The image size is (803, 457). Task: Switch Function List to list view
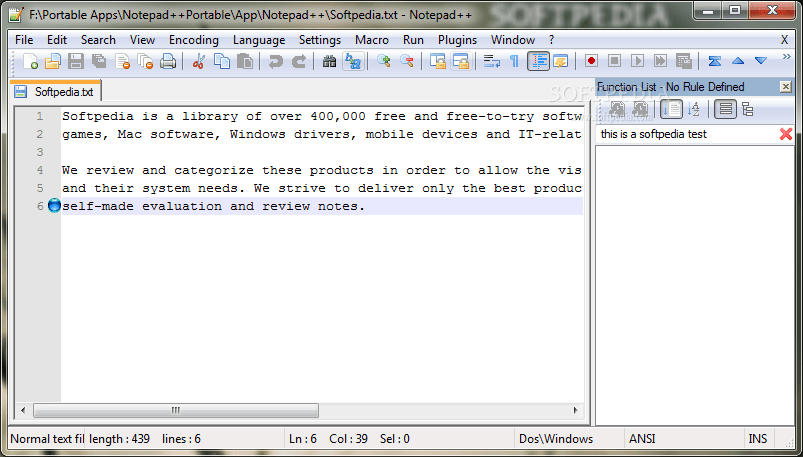(725, 109)
